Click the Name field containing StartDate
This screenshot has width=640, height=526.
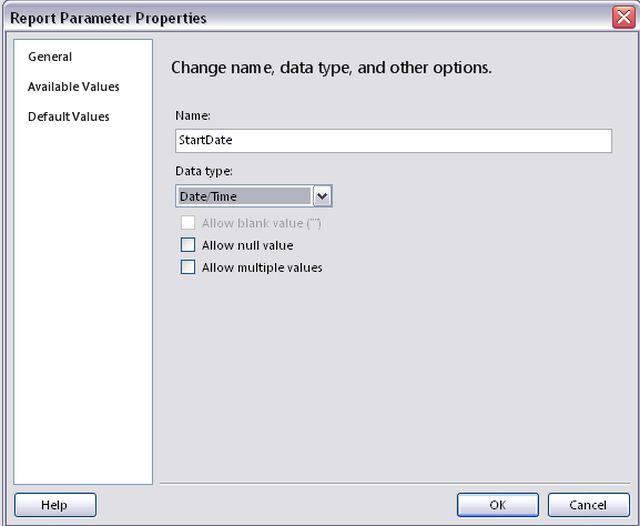[392, 141]
